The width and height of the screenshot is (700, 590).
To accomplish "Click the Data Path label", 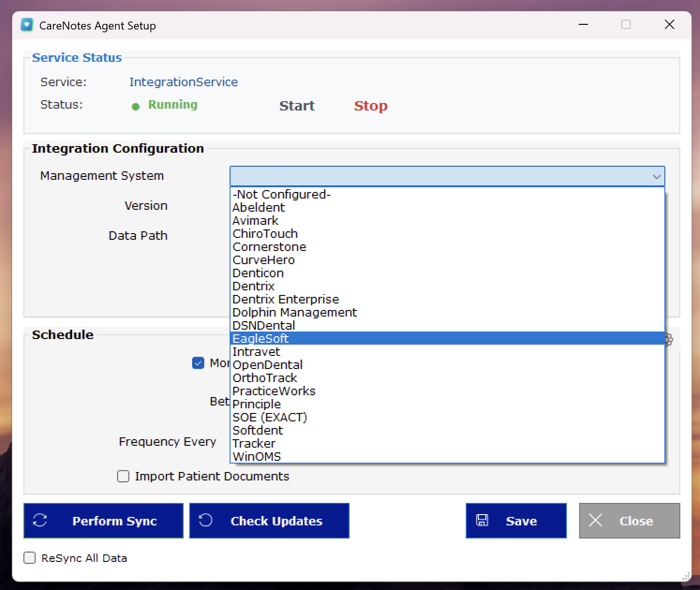I will [138, 236].
